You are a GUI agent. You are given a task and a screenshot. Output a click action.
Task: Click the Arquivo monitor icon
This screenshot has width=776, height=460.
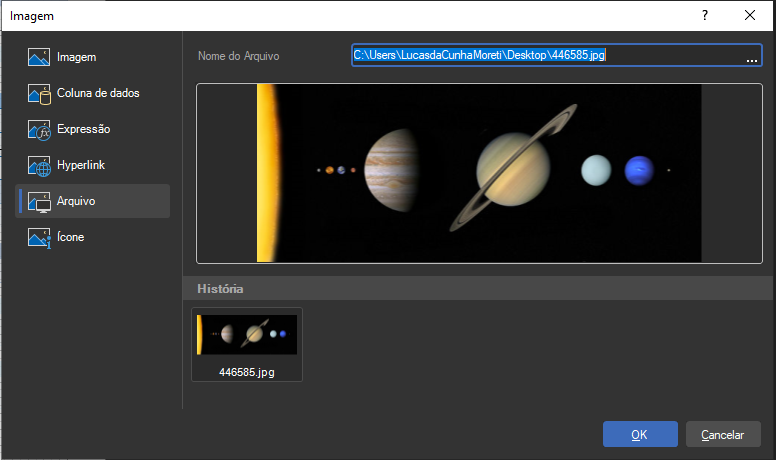39,202
